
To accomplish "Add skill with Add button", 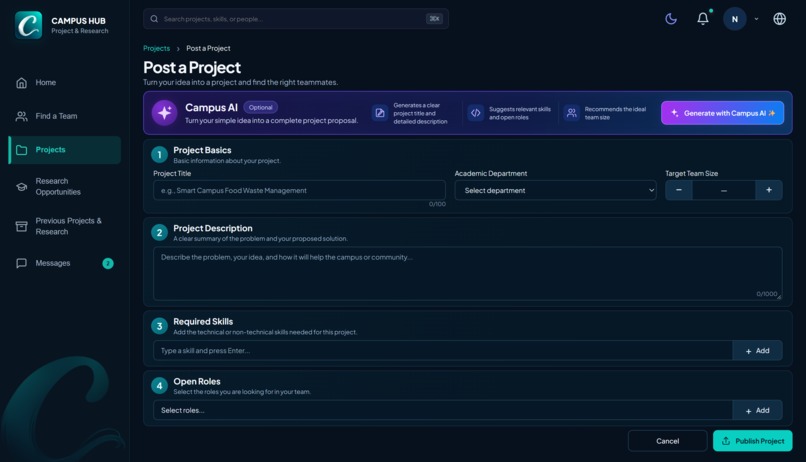I will [757, 350].
